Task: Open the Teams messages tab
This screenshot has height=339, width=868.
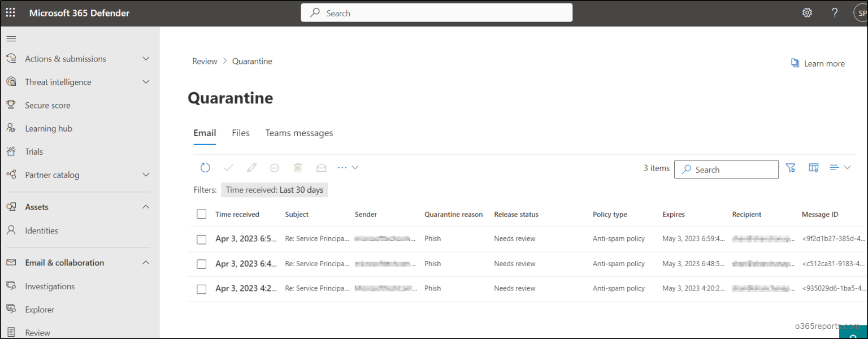Action: click(299, 133)
